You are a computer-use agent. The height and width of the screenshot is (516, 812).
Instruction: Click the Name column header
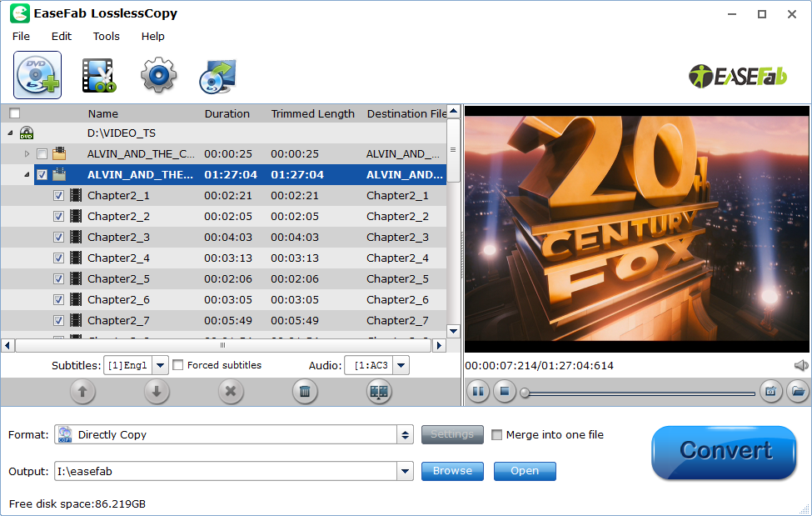pyautogui.click(x=103, y=113)
